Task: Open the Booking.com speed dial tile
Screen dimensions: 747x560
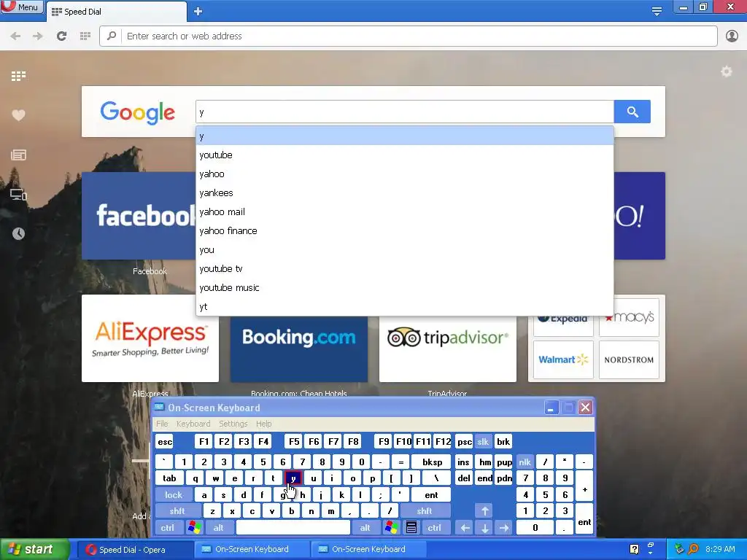Action: pos(298,349)
